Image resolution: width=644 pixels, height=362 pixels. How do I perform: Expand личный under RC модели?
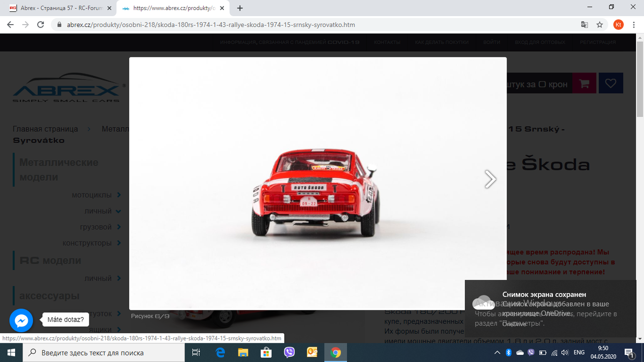tap(119, 278)
